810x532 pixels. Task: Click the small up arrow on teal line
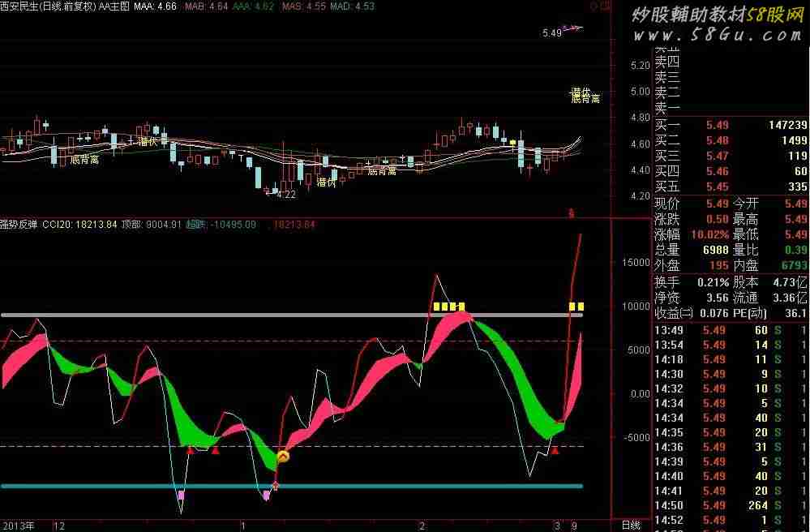[x=275, y=486]
